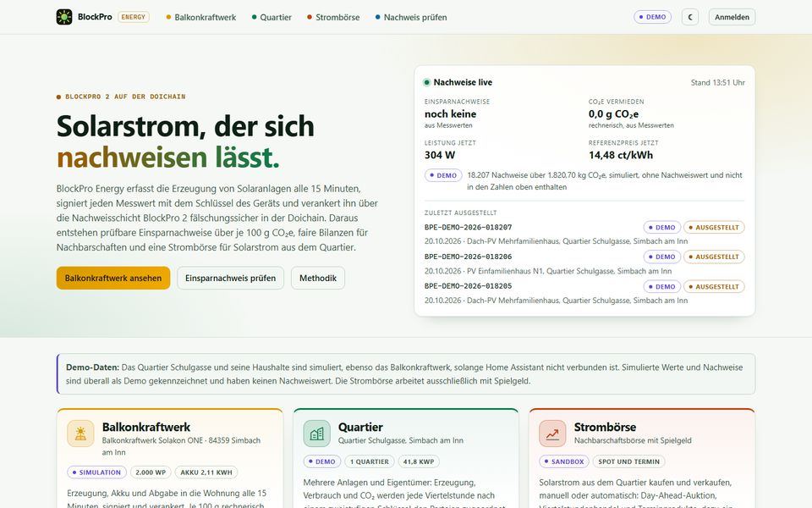Viewport: 812px width, 508px height.
Task: Click the Anmelden button
Action: (x=732, y=17)
